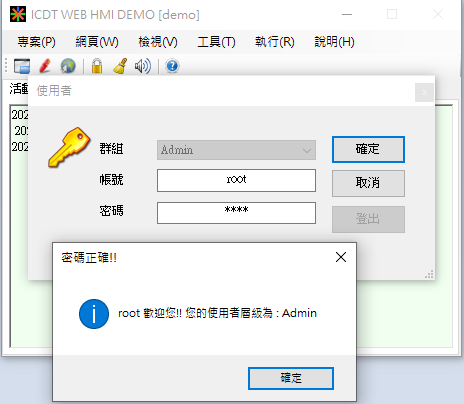Click the project window toolbar icon
The width and height of the screenshot is (464, 404).
point(22,66)
